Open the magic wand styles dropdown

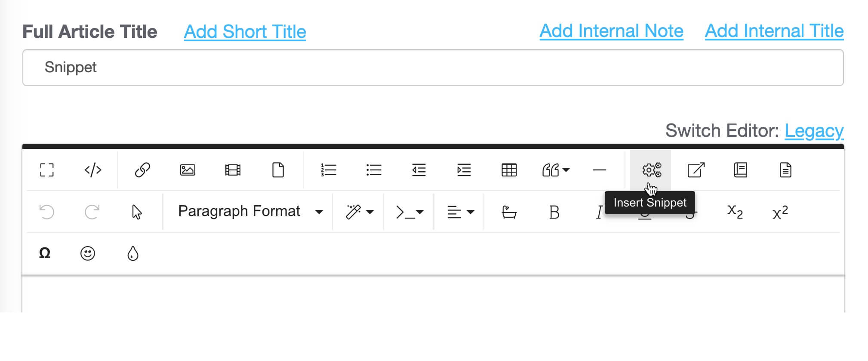[360, 212]
